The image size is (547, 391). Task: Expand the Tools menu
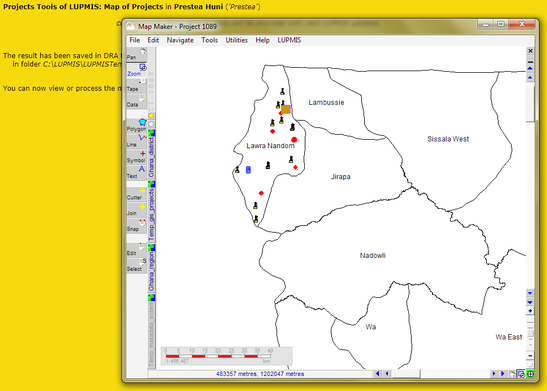click(209, 40)
